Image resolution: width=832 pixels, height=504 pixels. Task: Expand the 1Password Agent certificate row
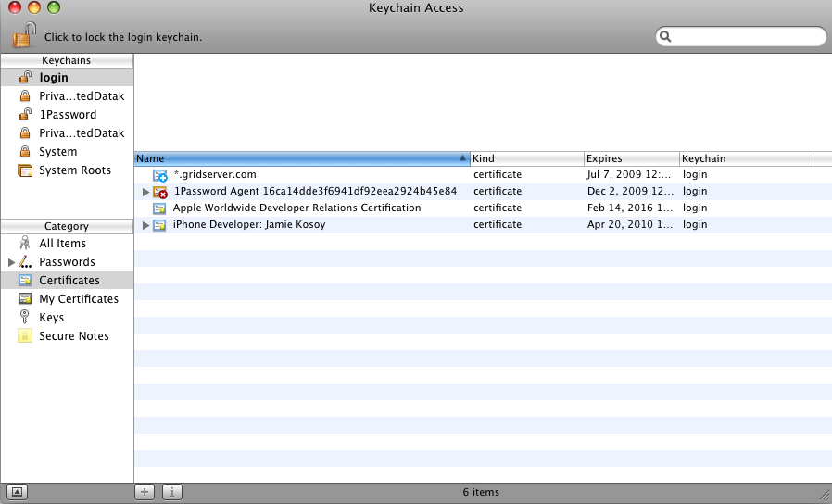145,192
